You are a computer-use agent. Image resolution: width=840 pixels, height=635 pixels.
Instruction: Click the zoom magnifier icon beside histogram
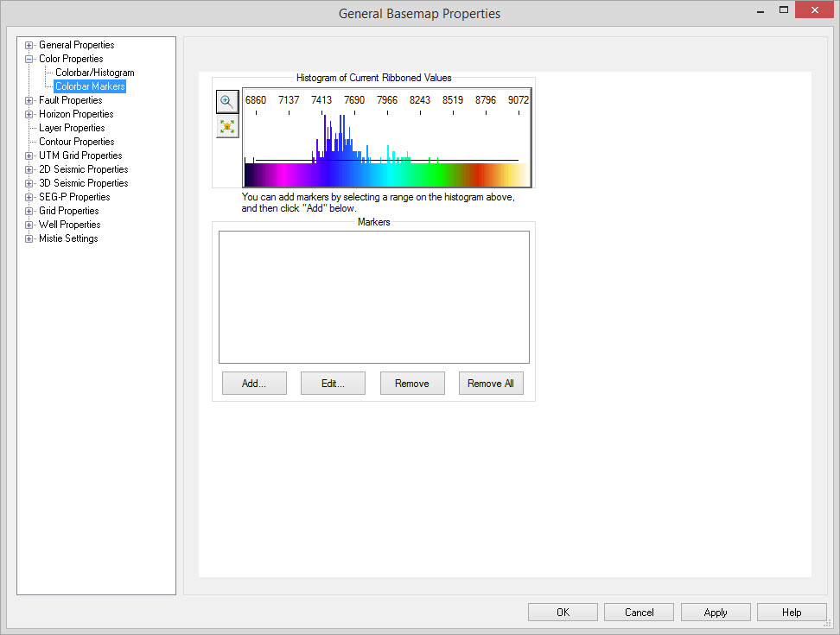(226, 101)
